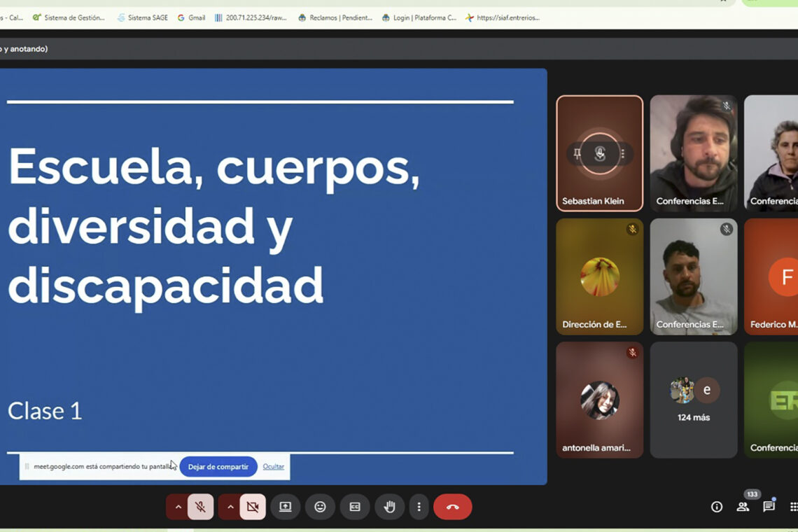
Task: Open the three-dot more options menu
Action: [x=419, y=506]
